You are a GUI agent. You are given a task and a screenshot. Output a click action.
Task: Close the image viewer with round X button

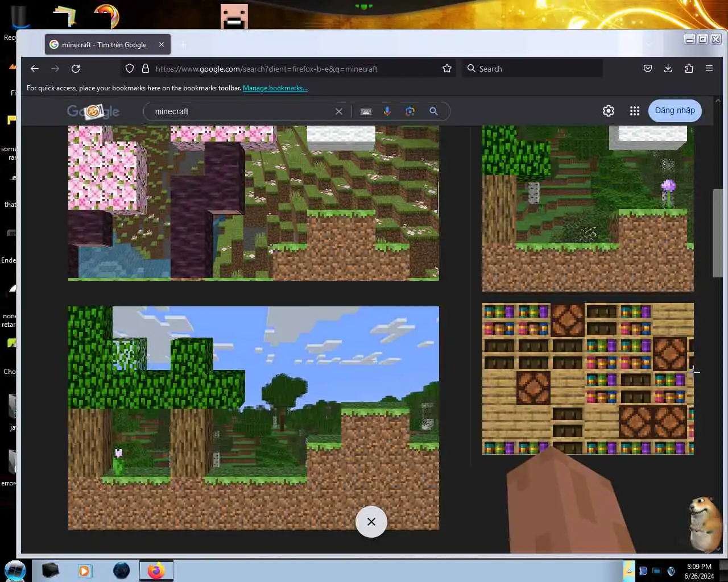click(x=371, y=522)
